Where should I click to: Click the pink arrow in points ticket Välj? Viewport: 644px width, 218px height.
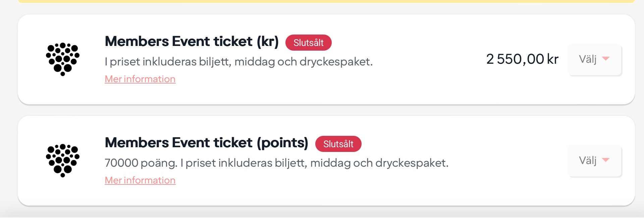(606, 160)
